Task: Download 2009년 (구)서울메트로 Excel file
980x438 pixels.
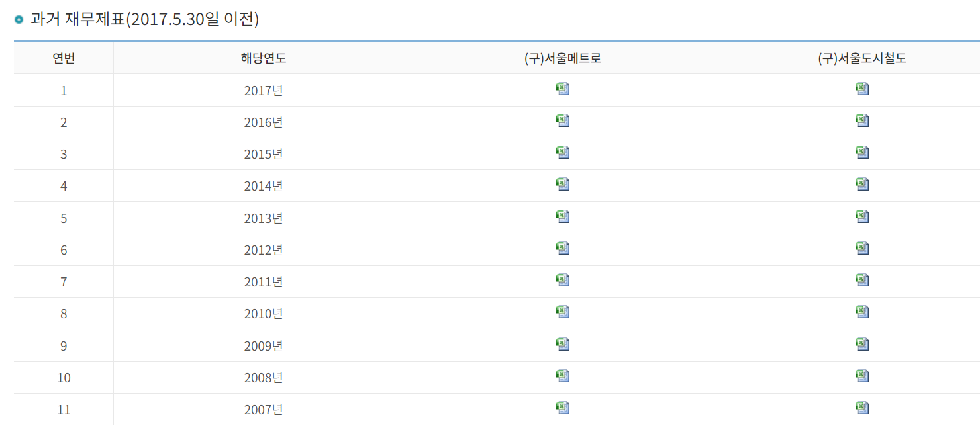Action: click(563, 344)
